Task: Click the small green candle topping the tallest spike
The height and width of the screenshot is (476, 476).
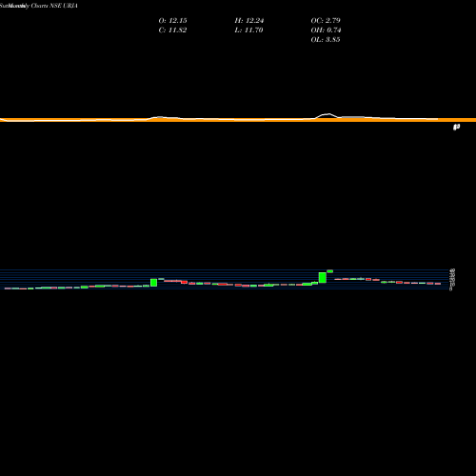Action: pos(330,271)
